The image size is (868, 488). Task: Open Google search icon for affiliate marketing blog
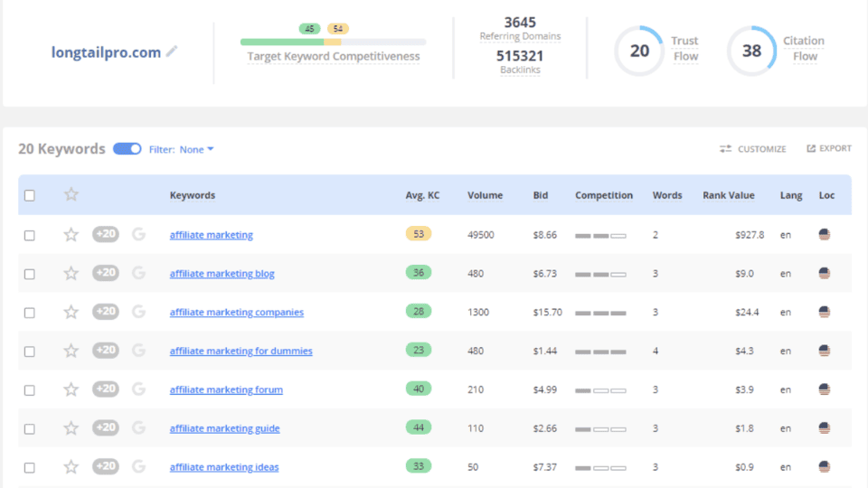point(138,273)
